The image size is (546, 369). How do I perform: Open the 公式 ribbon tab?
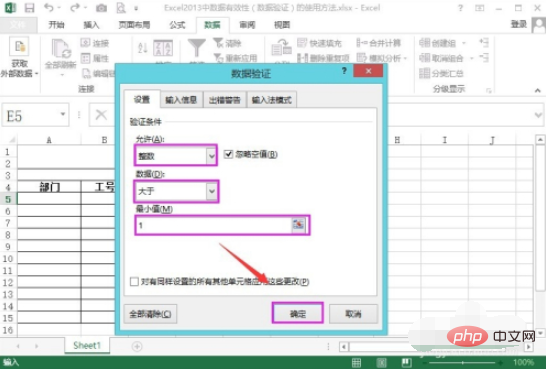coord(177,25)
